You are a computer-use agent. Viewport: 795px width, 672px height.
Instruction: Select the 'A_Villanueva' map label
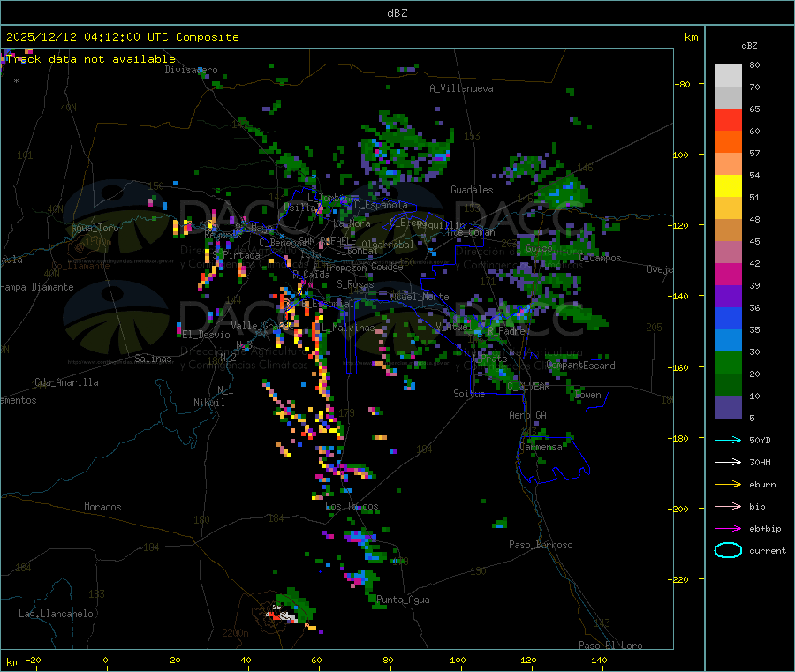click(461, 88)
